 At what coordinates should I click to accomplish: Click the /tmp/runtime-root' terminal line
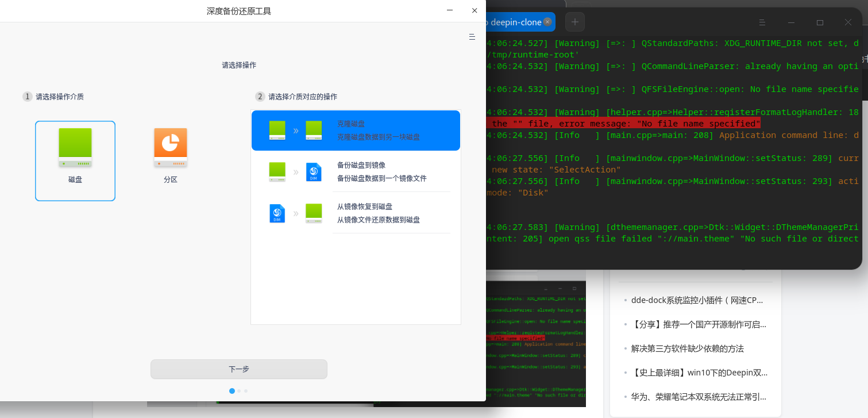[533, 55]
